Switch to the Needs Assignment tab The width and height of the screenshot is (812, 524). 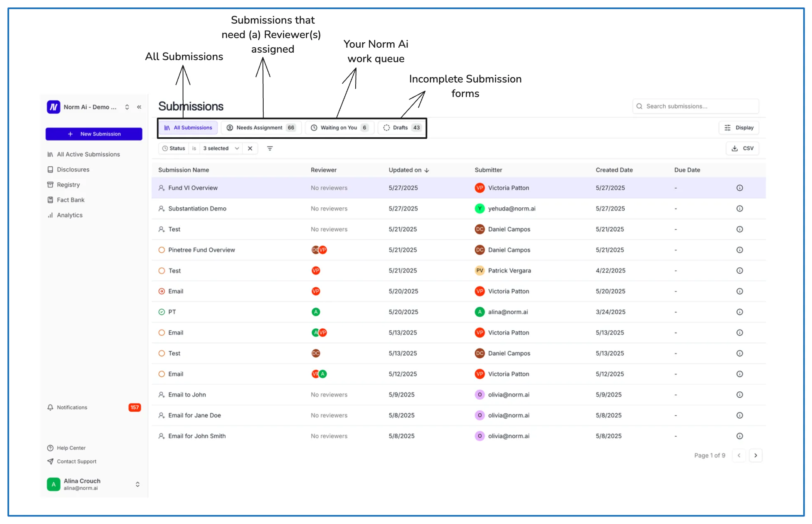point(261,128)
